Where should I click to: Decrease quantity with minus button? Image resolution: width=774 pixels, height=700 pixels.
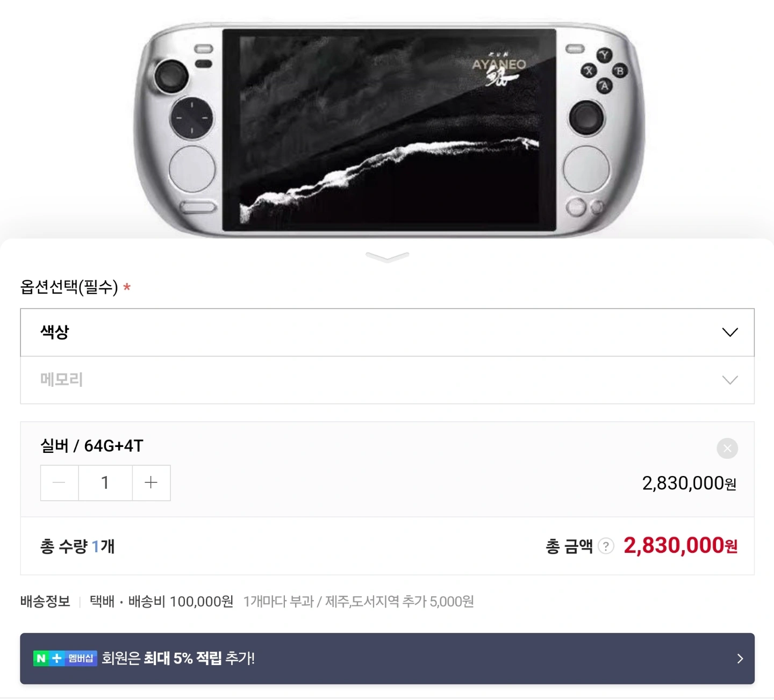59,482
